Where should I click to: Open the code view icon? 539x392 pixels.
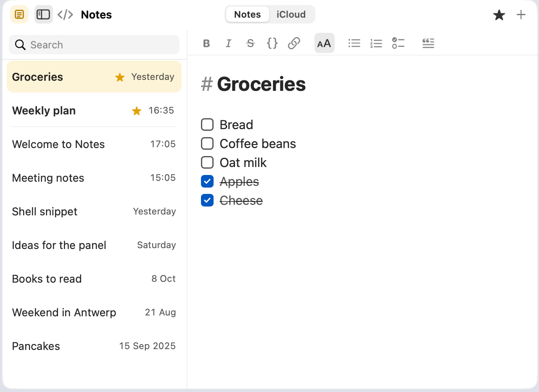click(x=65, y=15)
